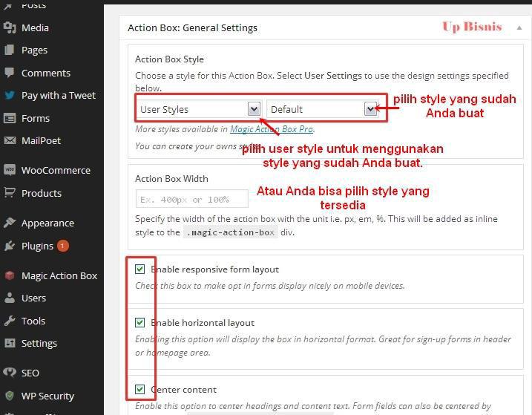The width and height of the screenshot is (532, 415).
Task: Click the SEO icon in the sidebar
Action: [10, 373]
